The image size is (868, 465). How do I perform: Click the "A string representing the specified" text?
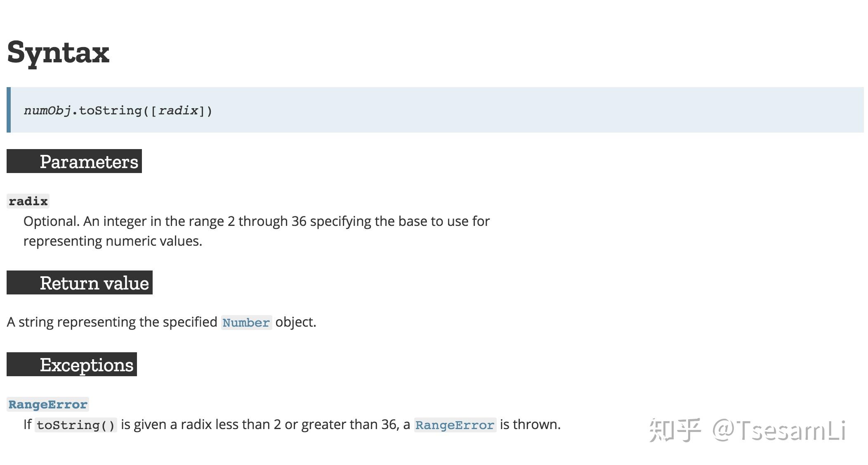pyautogui.click(x=112, y=322)
